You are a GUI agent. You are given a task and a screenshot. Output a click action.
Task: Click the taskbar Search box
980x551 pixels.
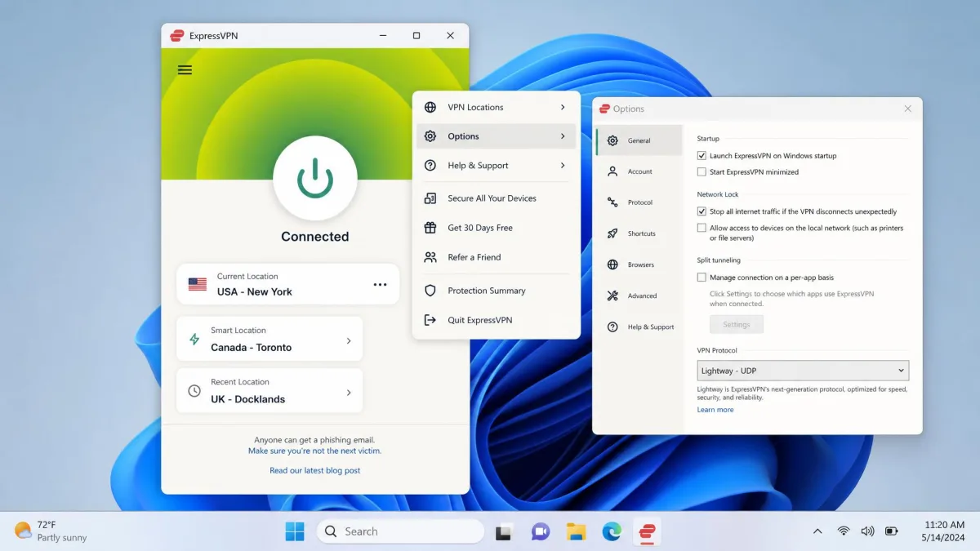click(400, 531)
